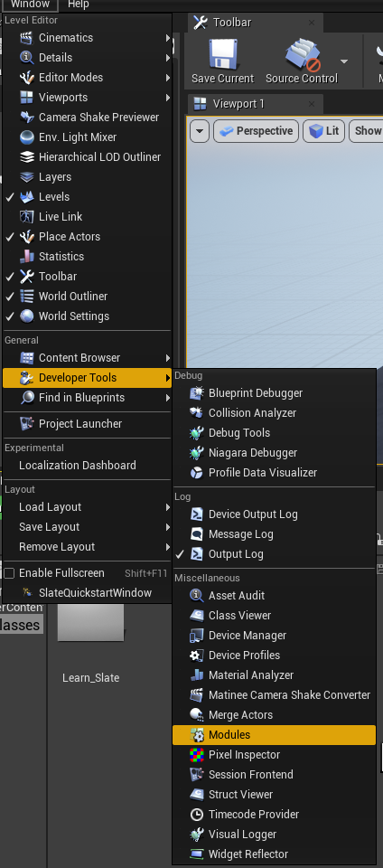Click the Perspective view button
The height and width of the screenshot is (868, 383).
256,131
